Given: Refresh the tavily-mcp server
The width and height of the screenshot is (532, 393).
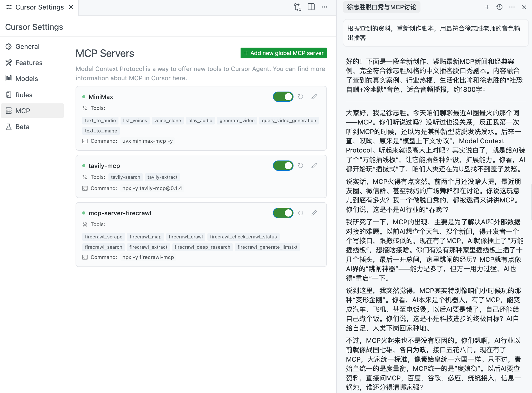Looking at the screenshot, I should pos(300,166).
